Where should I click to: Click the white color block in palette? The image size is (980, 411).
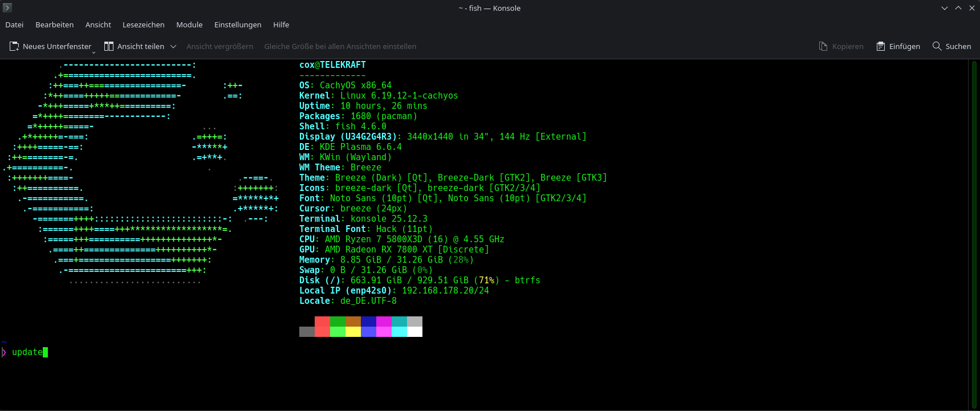click(x=414, y=332)
